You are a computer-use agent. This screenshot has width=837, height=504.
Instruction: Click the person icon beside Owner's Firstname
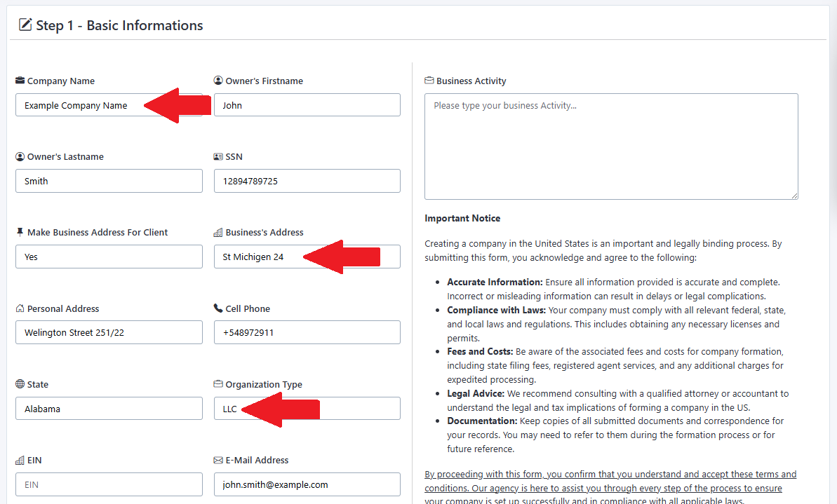[218, 81]
